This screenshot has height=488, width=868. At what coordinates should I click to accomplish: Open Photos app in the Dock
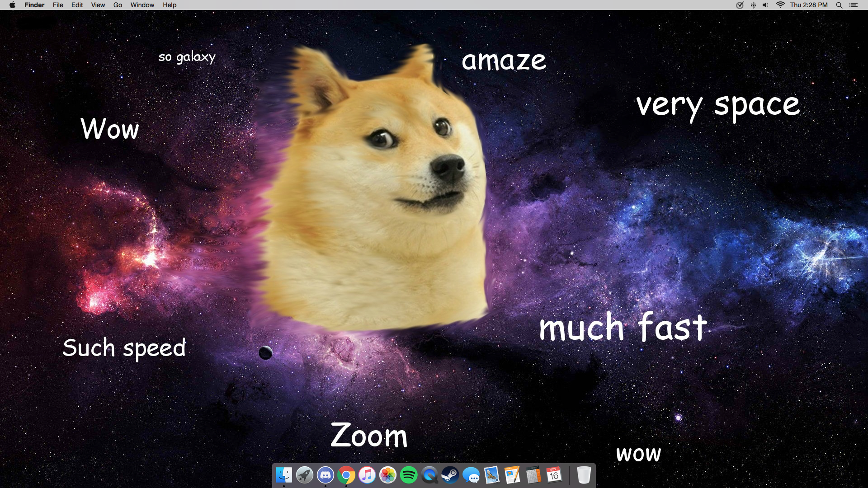(x=388, y=475)
